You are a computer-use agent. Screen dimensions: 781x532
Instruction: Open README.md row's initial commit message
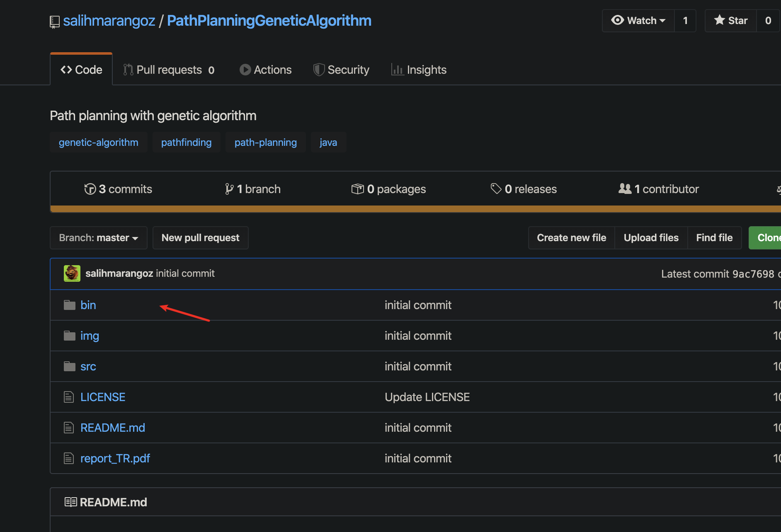tap(418, 428)
